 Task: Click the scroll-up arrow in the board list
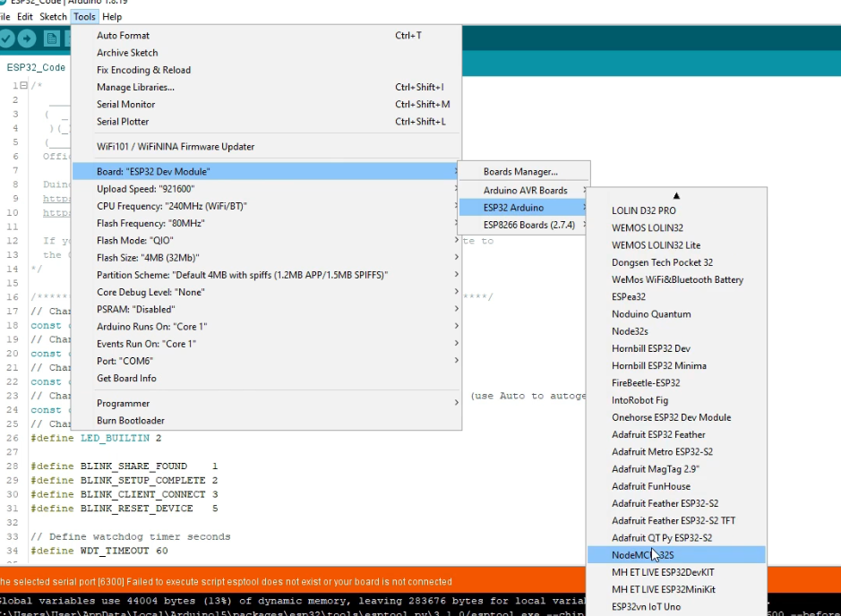[676, 195]
